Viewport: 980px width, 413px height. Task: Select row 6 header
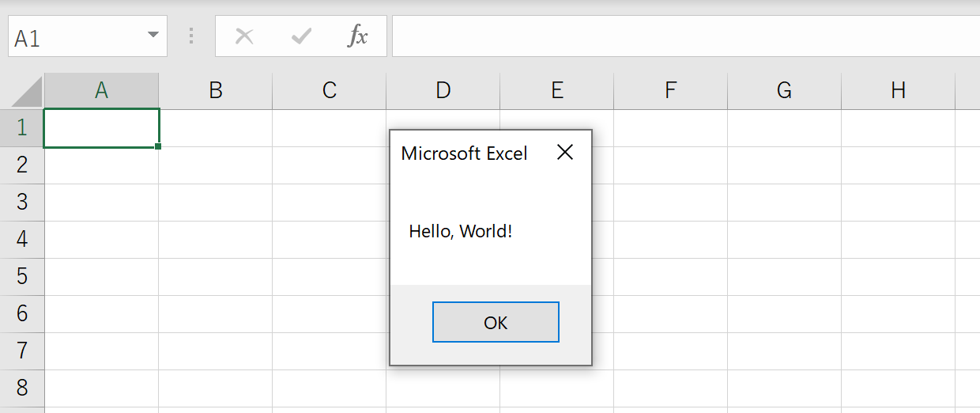22,313
